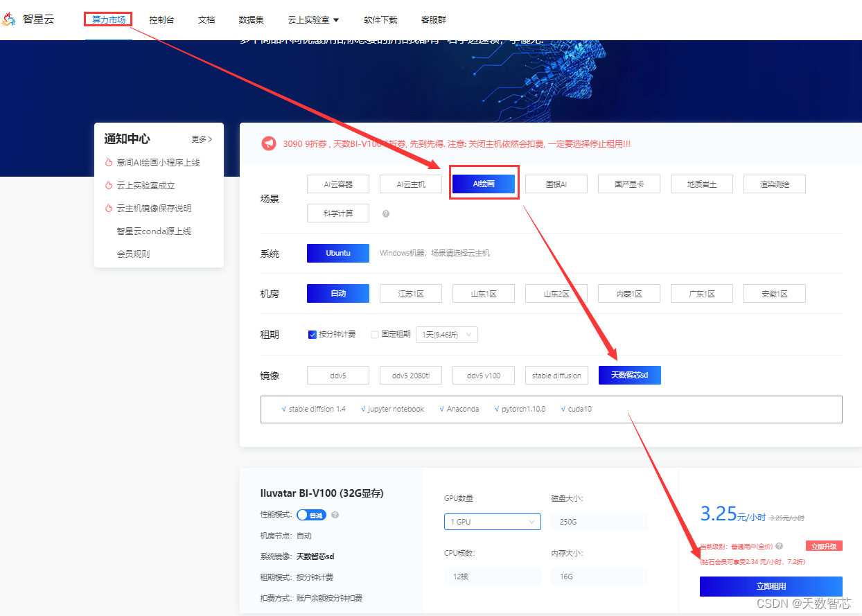Viewport: 862px width, 616px height.
Task: Open notice 云主机镜像保存说明
Action: click(x=154, y=209)
